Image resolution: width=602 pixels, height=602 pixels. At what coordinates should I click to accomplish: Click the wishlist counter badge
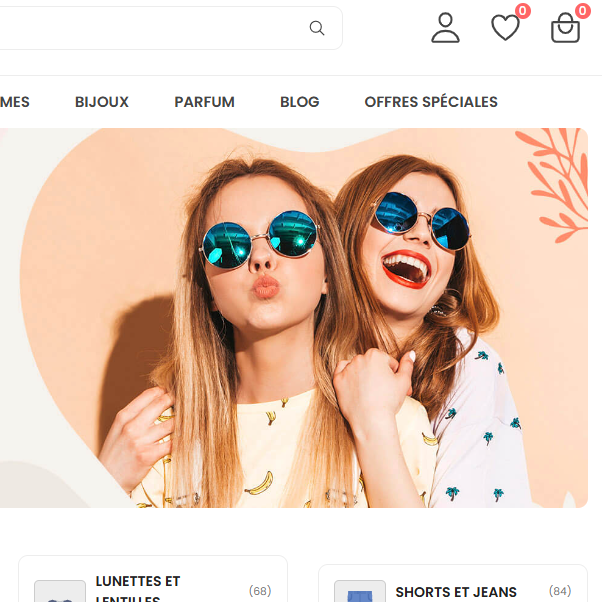522,11
